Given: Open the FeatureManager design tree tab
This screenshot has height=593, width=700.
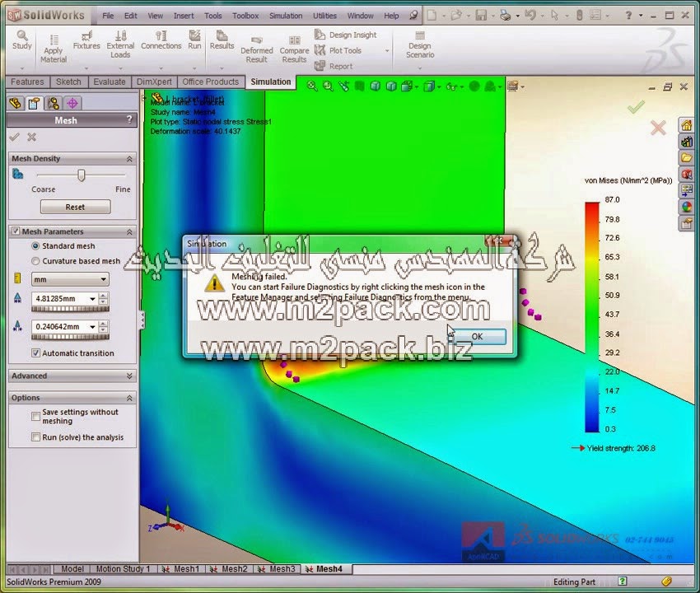Looking at the screenshot, I should (x=15, y=104).
